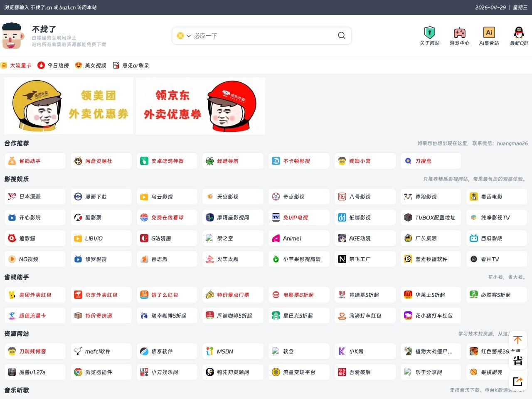Viewport: 532px width, 399px height.
Task: Click the 关于网站 shield icon
Action: (429, 32)
